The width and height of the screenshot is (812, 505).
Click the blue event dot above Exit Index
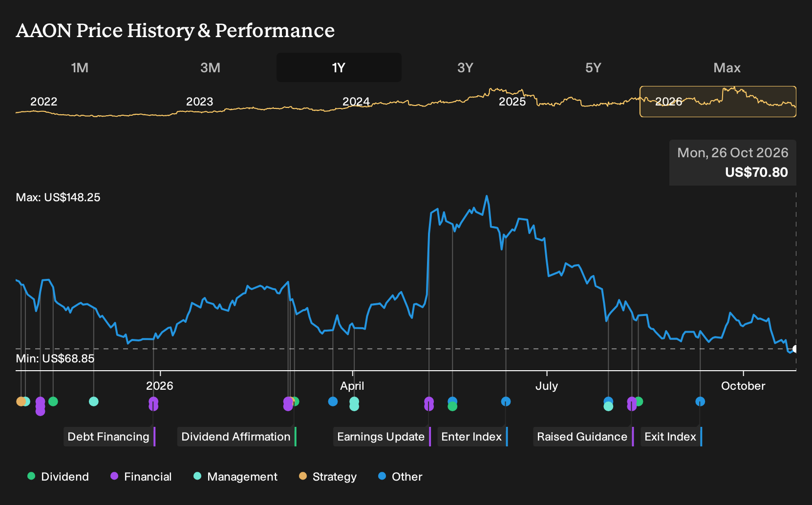click(700, 401)
